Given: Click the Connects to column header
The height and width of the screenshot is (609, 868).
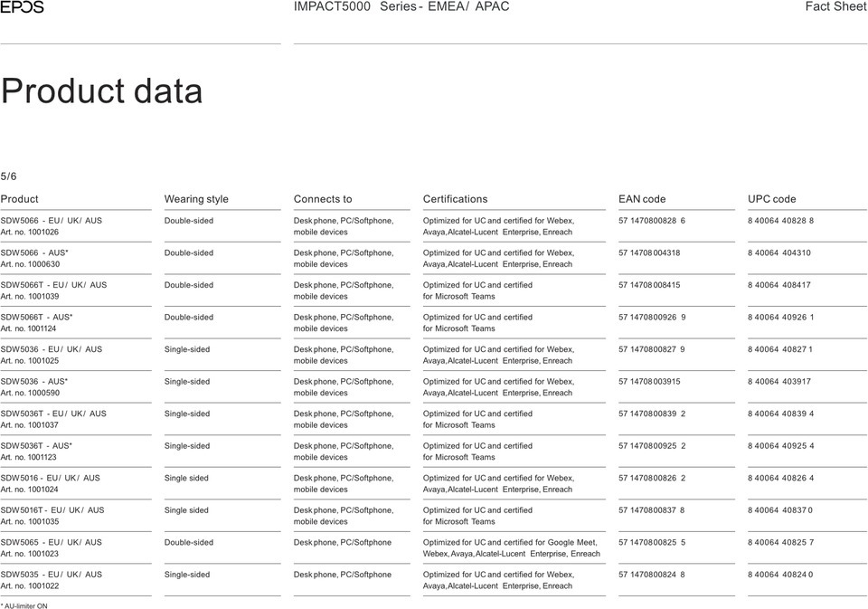Looking at the screenshot, I should click(323, 199).
